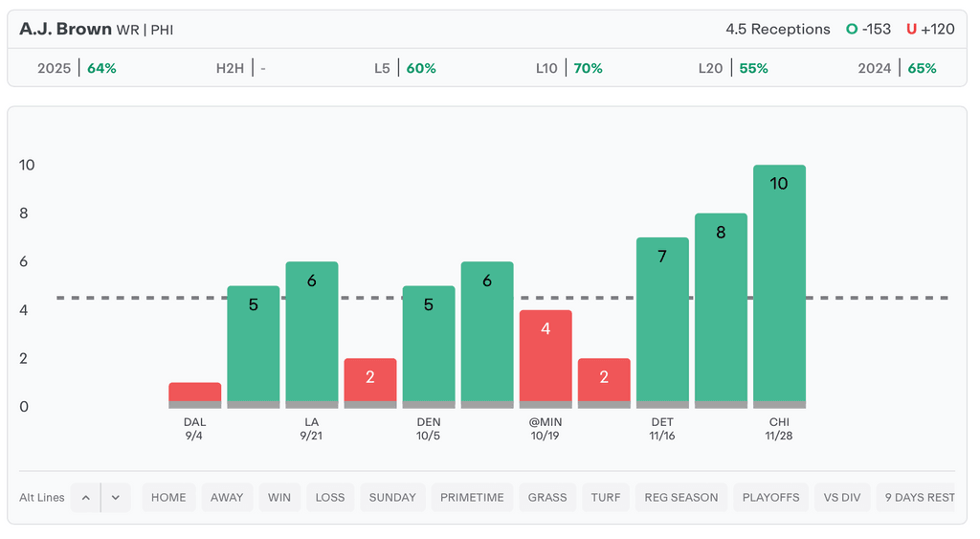Apply the VS DIV filter
The height and width of the screenshot is (539, 980).
click(842, 498)
